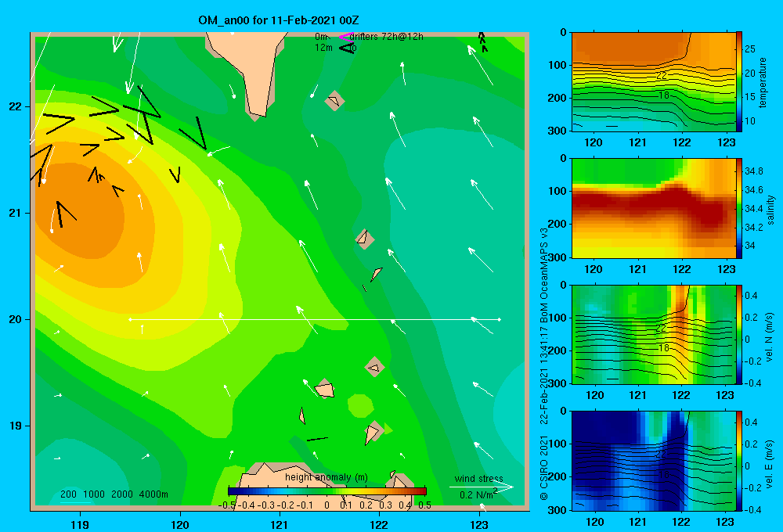Click the "25" temperature scale value

750,49
